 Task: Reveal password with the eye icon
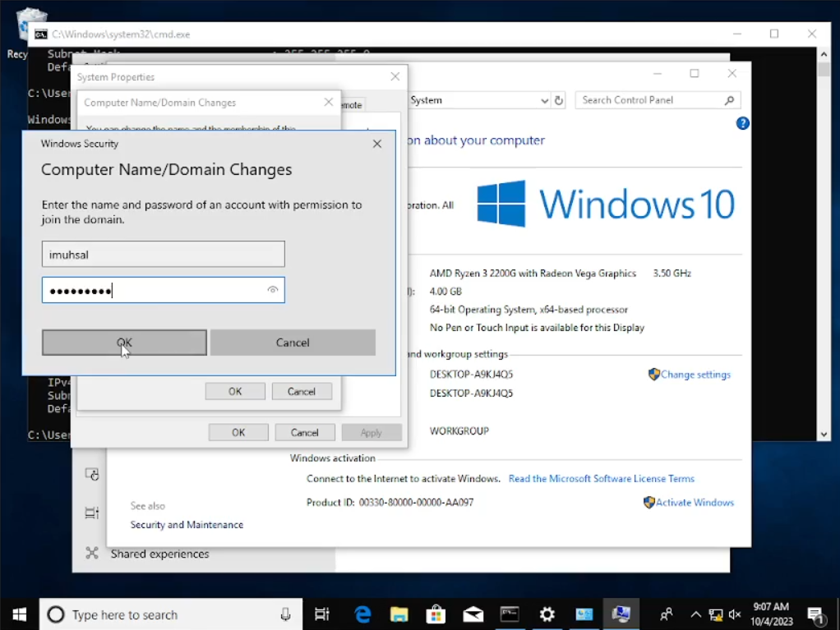(273, 290)
